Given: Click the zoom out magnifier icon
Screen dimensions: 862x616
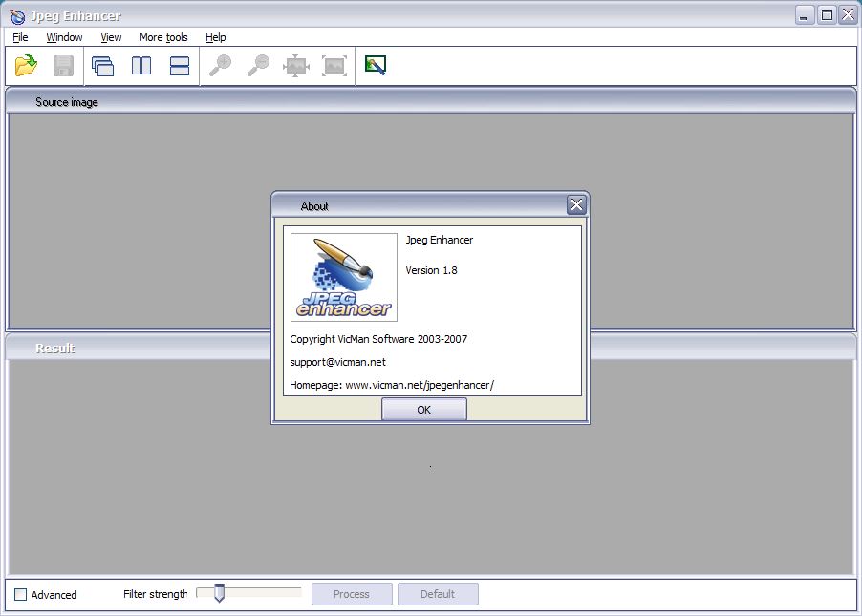Looking at the screenshot, I should pos(258,65).
